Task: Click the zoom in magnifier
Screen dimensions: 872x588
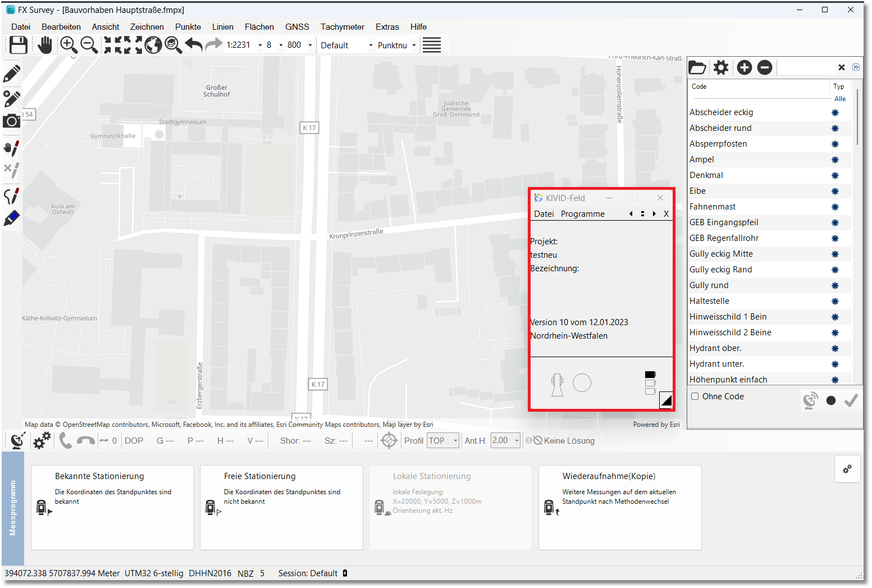Action: [x=69, y=45]
